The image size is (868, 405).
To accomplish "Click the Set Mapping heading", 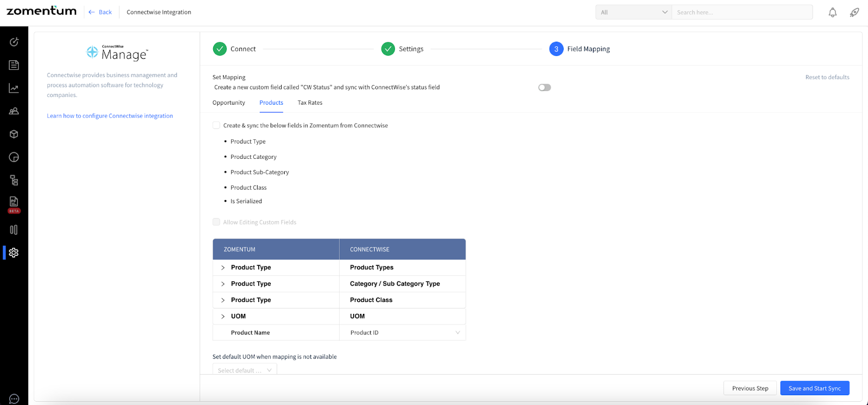I will [x=229, y=77].
